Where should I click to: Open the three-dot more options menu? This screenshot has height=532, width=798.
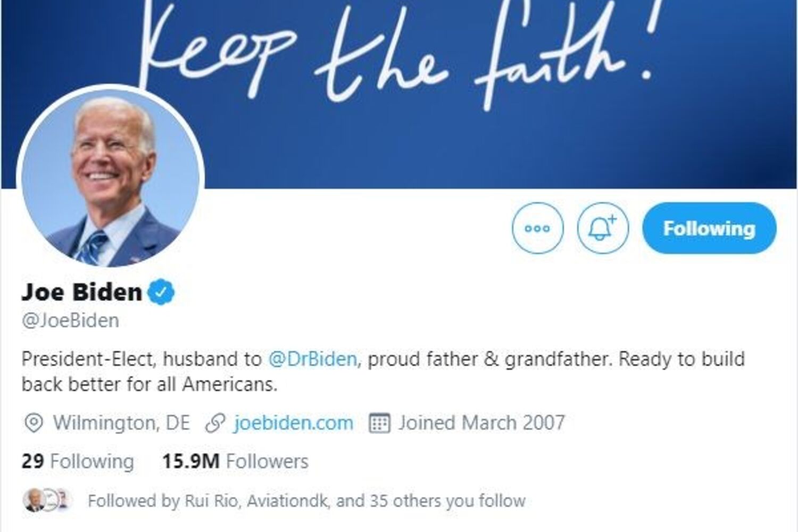(x=537, y=228)
